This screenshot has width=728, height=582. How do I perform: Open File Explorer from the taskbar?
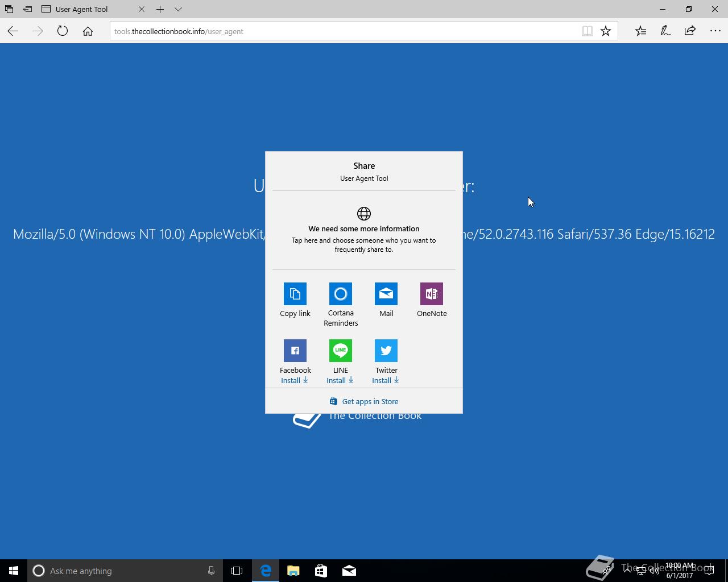pos(293,571)
